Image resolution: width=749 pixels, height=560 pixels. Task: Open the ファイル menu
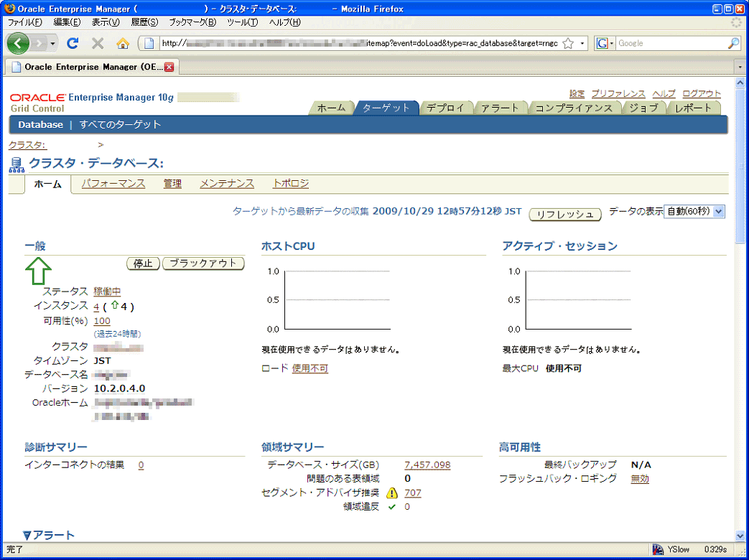click(x=24, y=22)
